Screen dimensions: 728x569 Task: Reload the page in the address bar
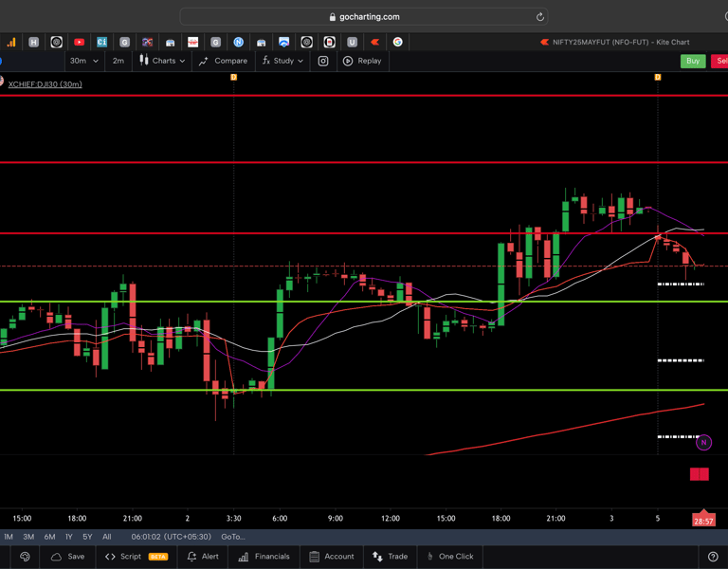pos(539,17)
